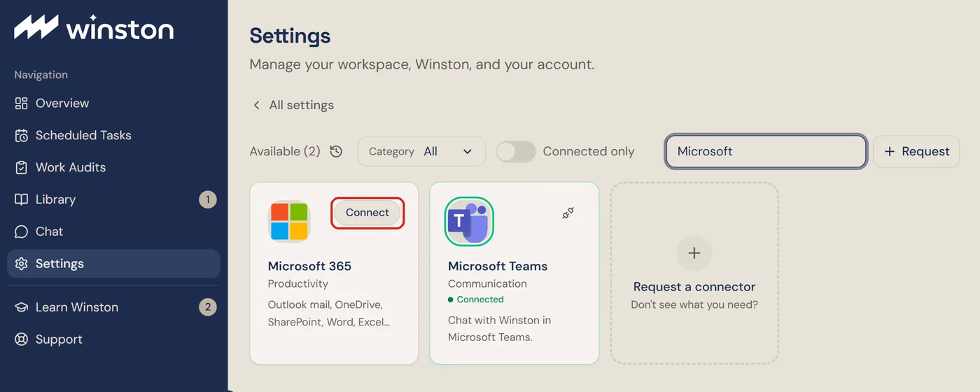
Task: Open the Library section
Action: [113, 199]
